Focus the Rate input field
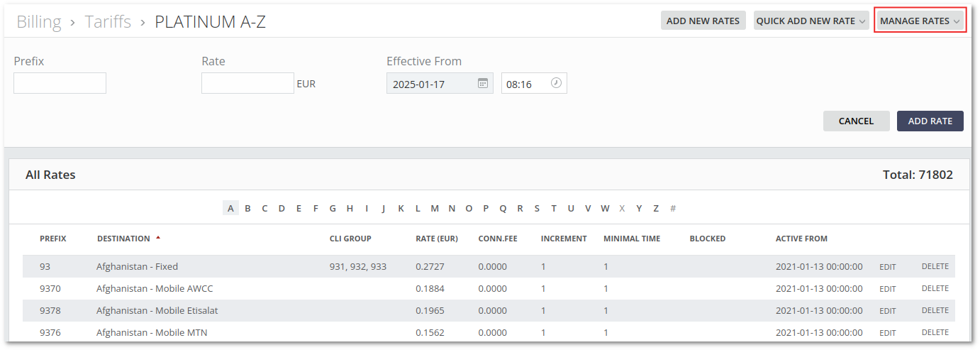Screen dimensions: 980x350 point(247,84)
